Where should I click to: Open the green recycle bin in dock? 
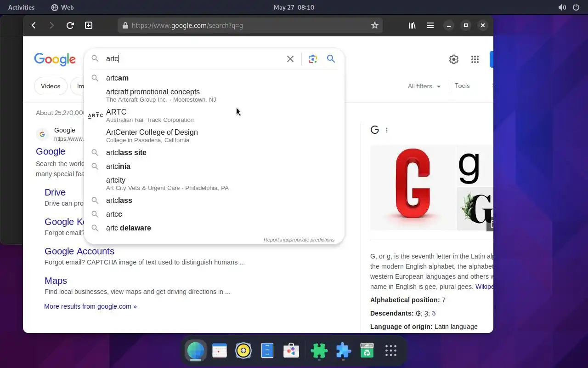pyautogui.click(x=367, y=351)
